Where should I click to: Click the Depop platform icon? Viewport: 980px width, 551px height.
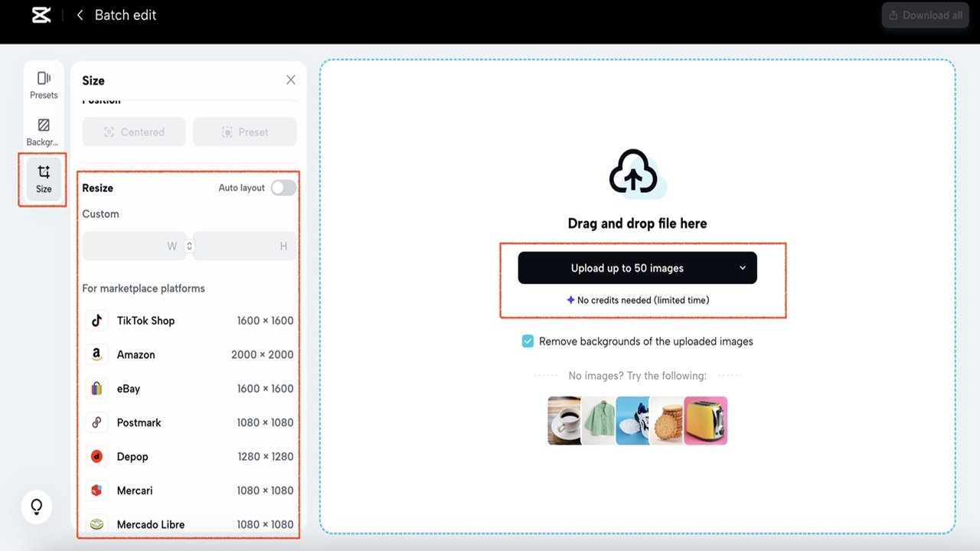coord(96,456)
